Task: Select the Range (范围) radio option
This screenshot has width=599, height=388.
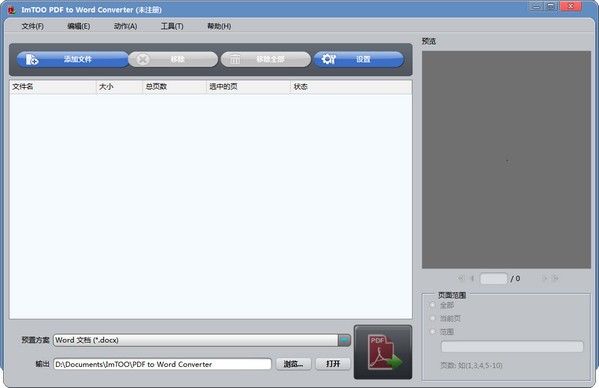Action: [433, 331]
